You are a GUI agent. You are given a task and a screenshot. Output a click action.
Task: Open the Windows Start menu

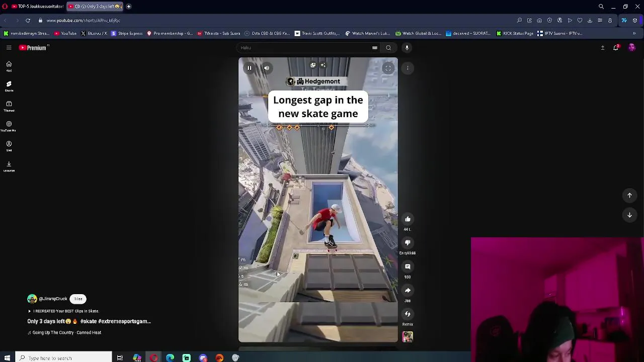click(7, 358)
